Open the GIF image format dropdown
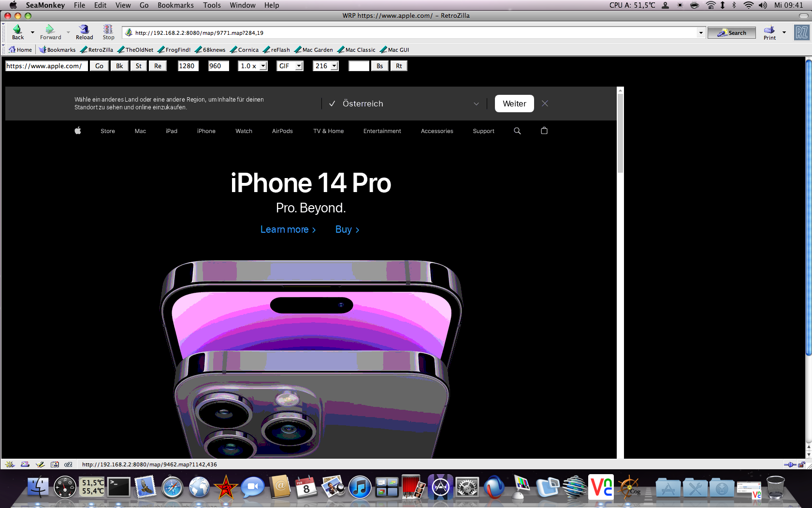This screenshot has height=508, width=812. click(x=290, y=66)
